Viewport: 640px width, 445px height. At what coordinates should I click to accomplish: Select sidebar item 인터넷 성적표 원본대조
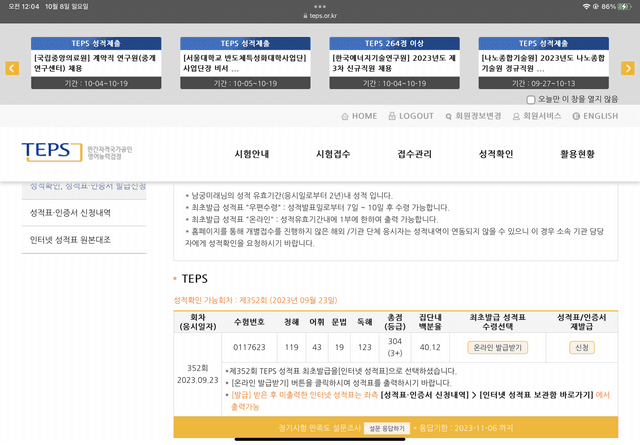(x=84, y=240)
